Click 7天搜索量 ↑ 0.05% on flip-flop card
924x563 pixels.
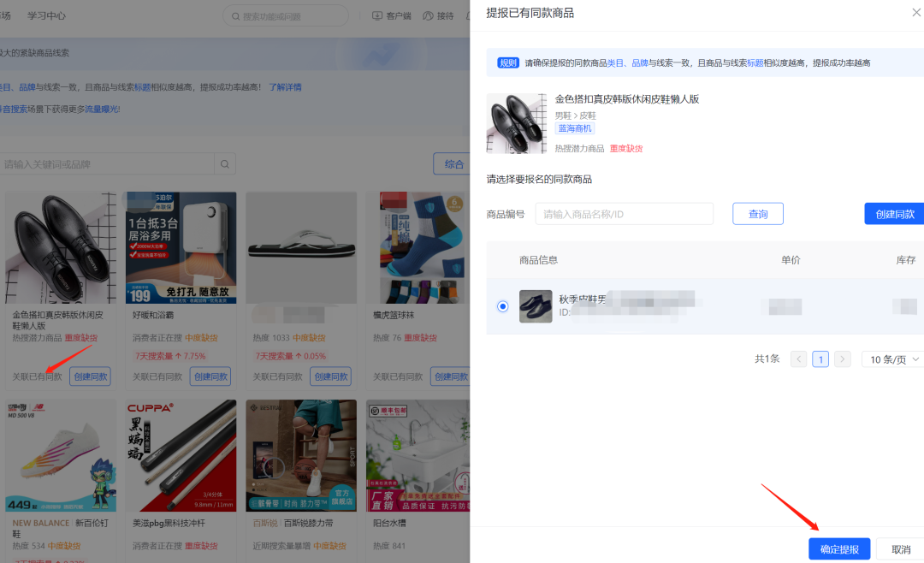(291, 356)
